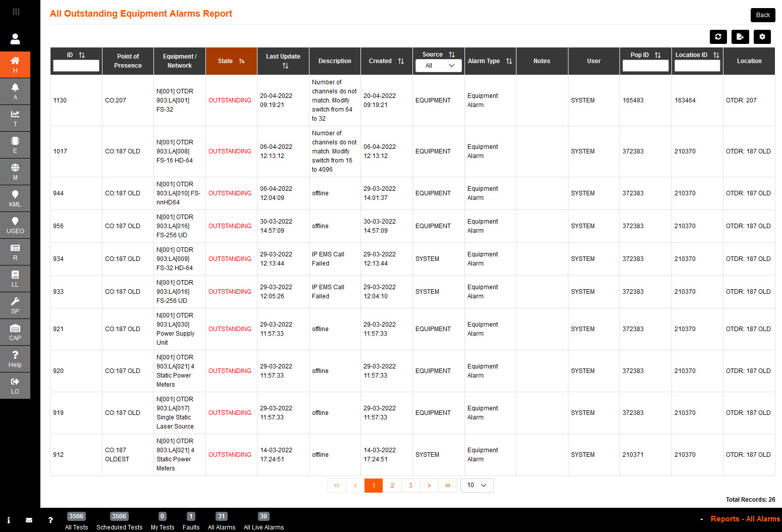Open the Map view via globe icon
This screenshot has width=782, height=532.
pos(15,172)
